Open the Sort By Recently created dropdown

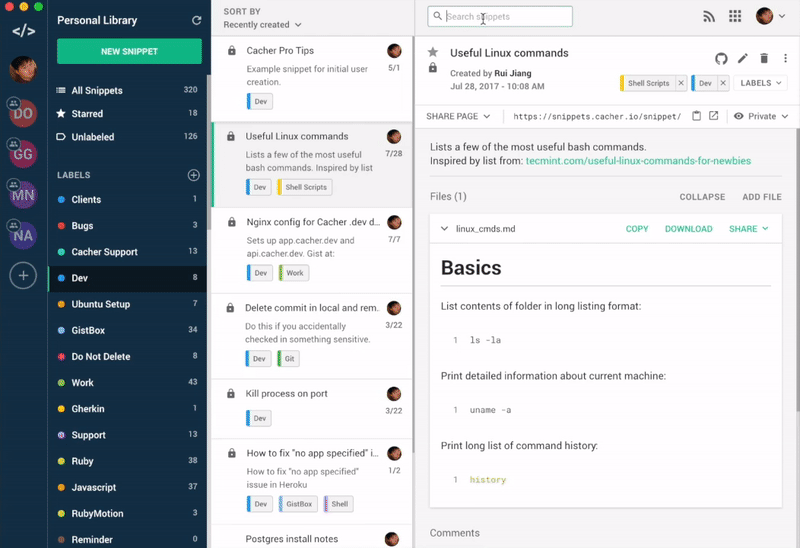[x=262, y=24]
